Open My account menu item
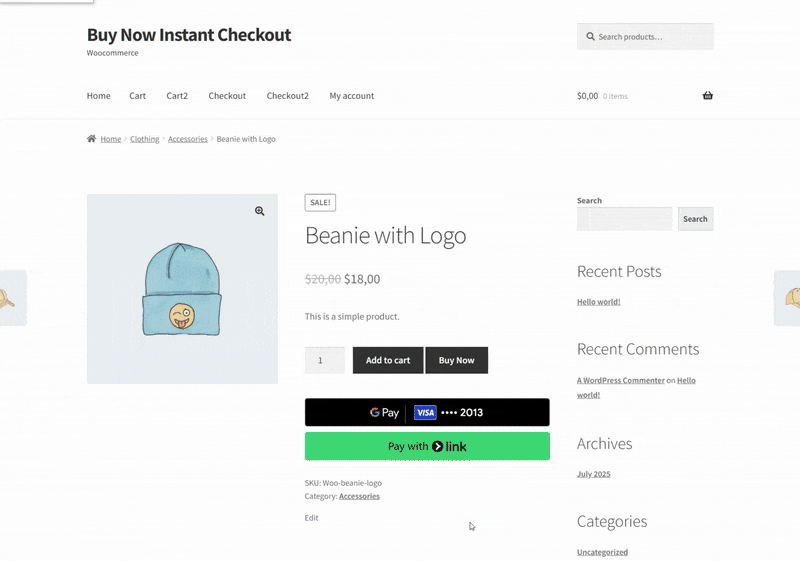800x561 pixels. [x=351, y=96]
